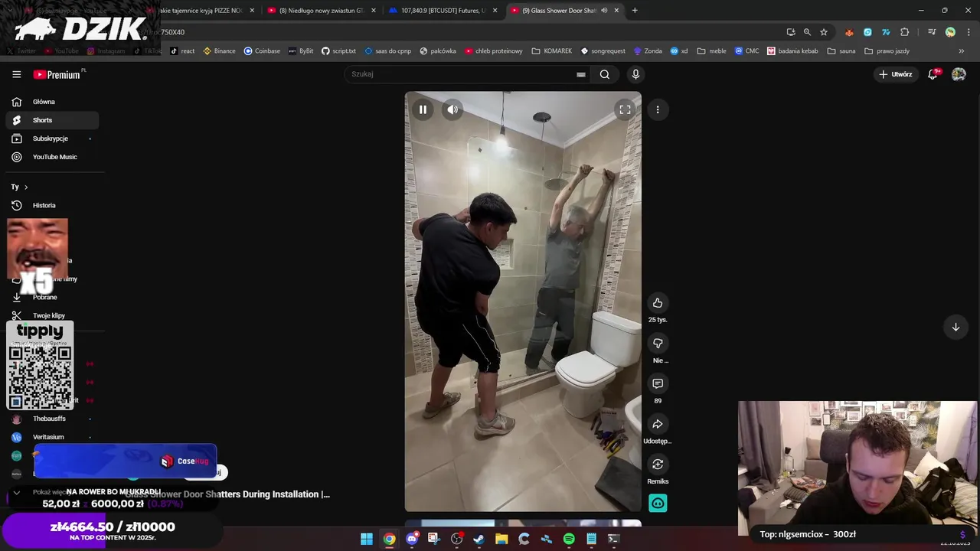Viewport: 980px width, 551px height.
Task: Open the KOMAREK bookmark folder
Action: (552, 51)
